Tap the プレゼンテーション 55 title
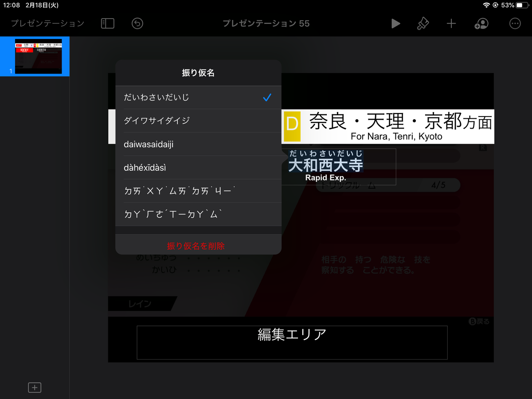This screenshot has width=532, height=399. (x=266, y=23)
